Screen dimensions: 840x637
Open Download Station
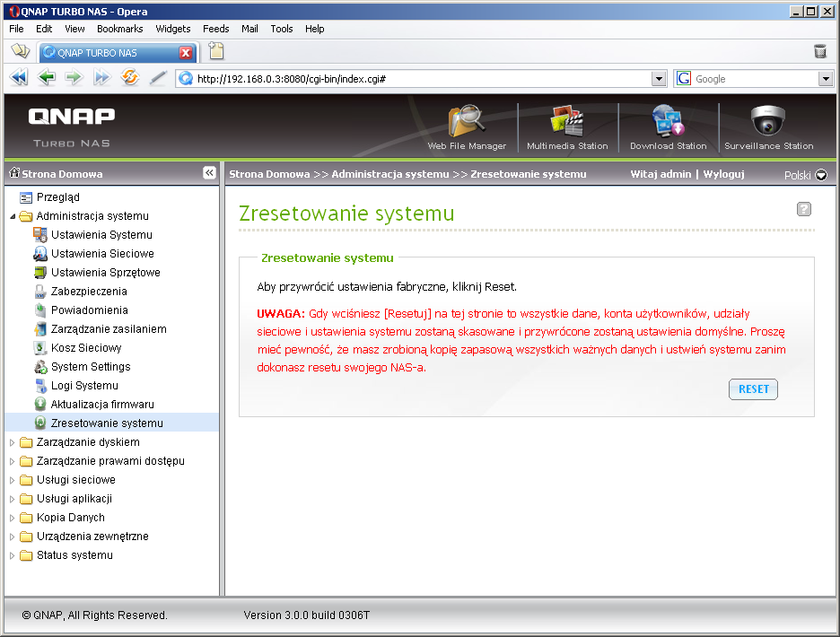pyautogui.click(x=668, y=127)
